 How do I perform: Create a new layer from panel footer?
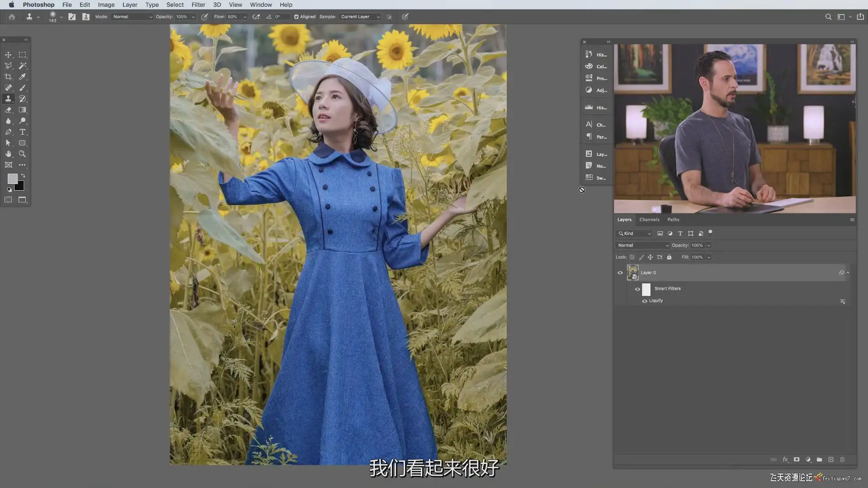pyautogui.click(x=831, y=460)
